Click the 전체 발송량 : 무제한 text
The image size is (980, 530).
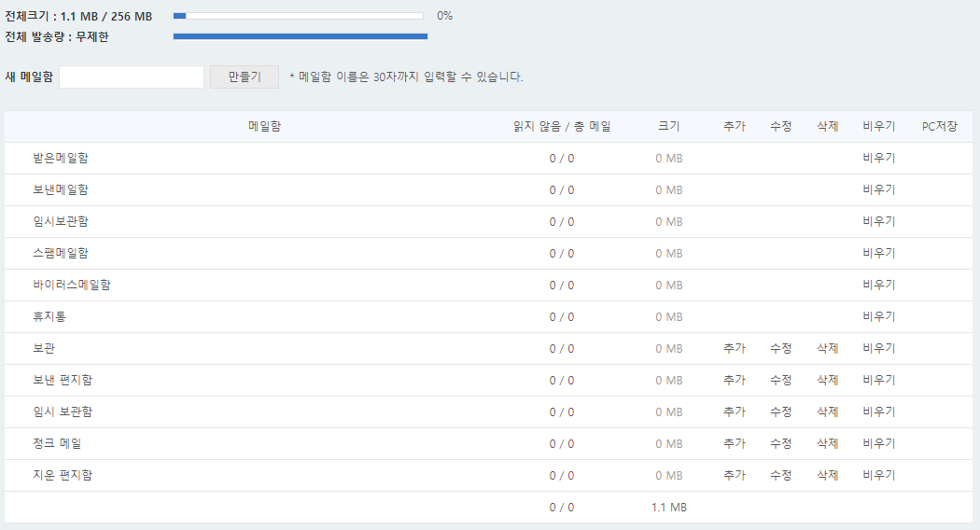pos(57,37)
